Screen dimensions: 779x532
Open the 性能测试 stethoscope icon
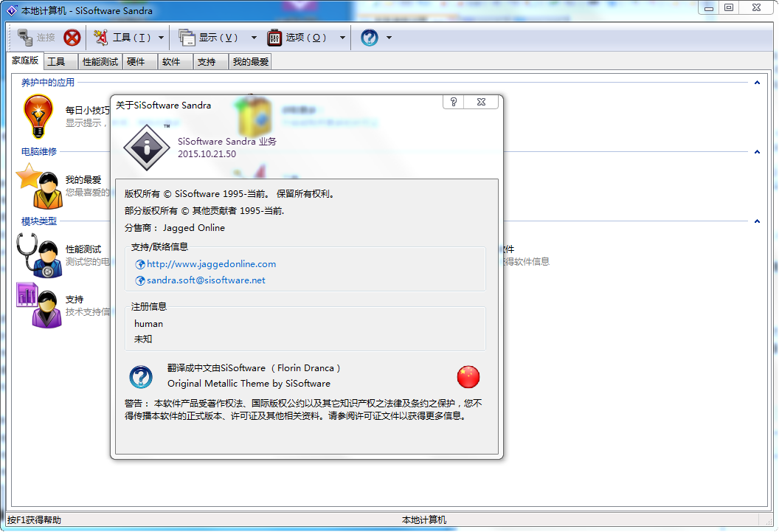(x=38, y=255)
